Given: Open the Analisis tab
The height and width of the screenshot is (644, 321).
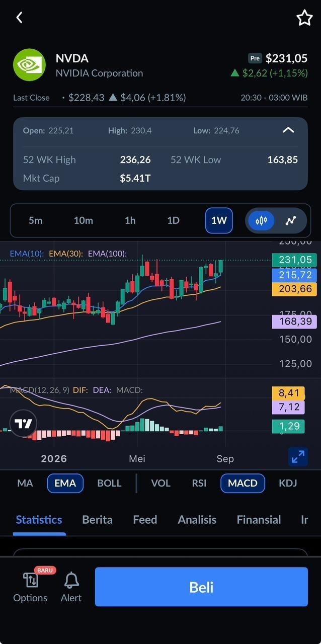Looking at the screenshot, I should (197, 520).
